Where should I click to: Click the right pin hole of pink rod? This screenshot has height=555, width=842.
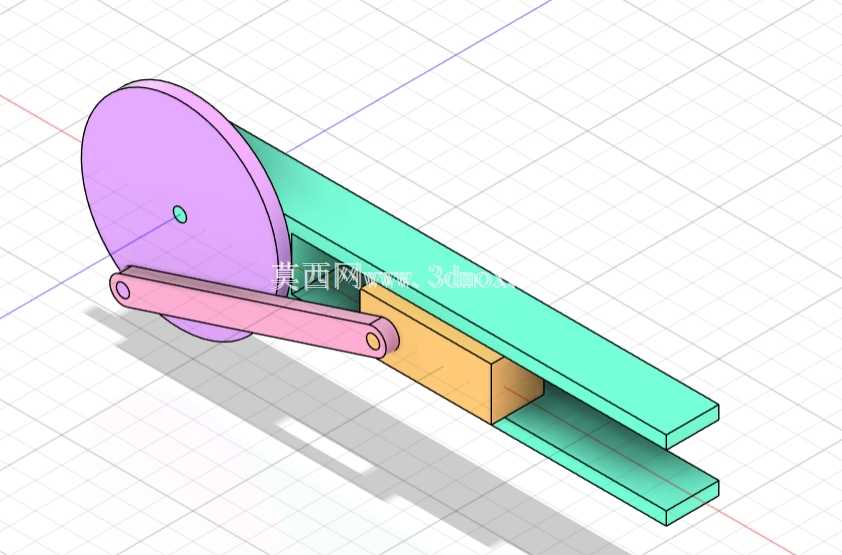373,341
